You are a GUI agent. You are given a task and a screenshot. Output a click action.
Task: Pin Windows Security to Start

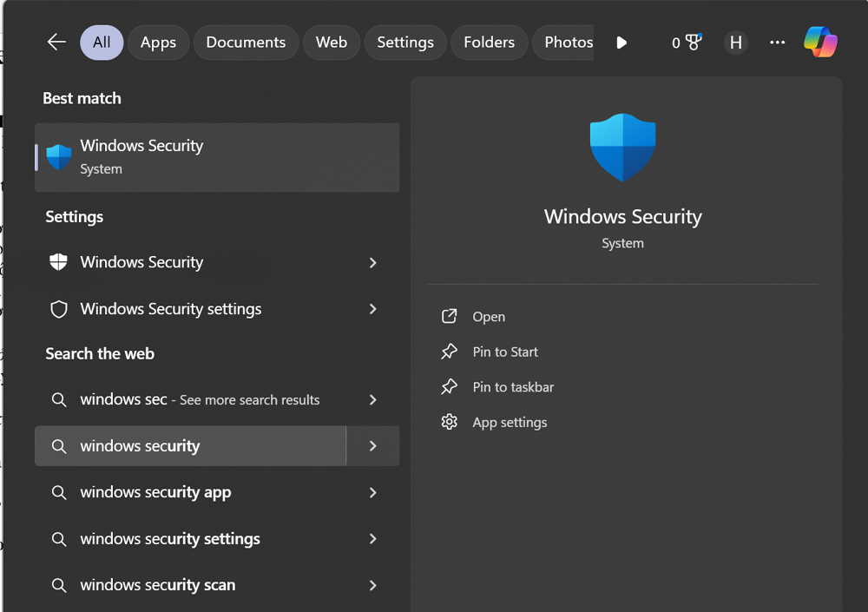(x=505, y=352)
